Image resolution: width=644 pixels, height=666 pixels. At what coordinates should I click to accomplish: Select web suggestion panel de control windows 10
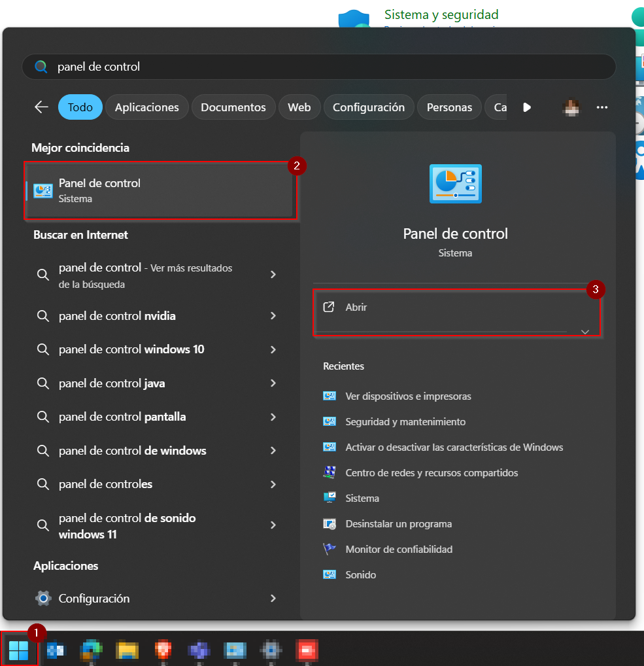coord(131,349)
